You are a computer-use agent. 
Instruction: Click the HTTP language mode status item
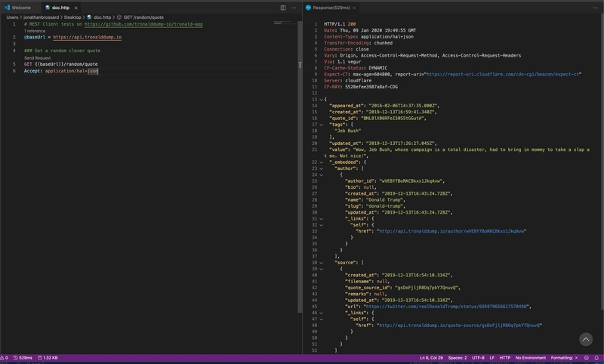tap(504, 358)
